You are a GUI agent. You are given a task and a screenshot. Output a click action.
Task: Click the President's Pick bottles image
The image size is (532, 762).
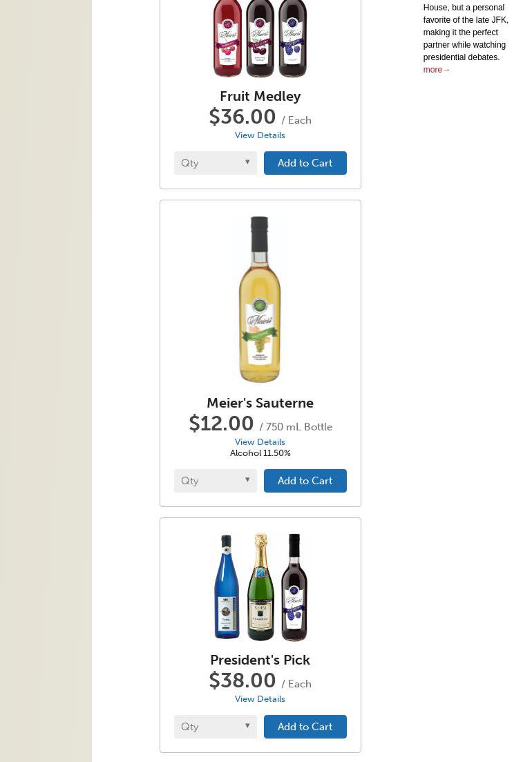click(x=260, y=587)
